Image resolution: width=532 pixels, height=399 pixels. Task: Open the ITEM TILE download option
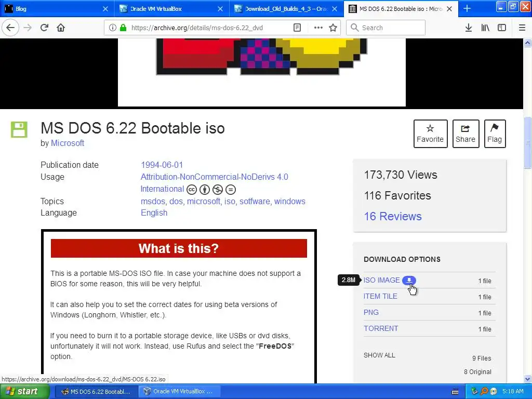pyautogui.click(x=380, y=296)
